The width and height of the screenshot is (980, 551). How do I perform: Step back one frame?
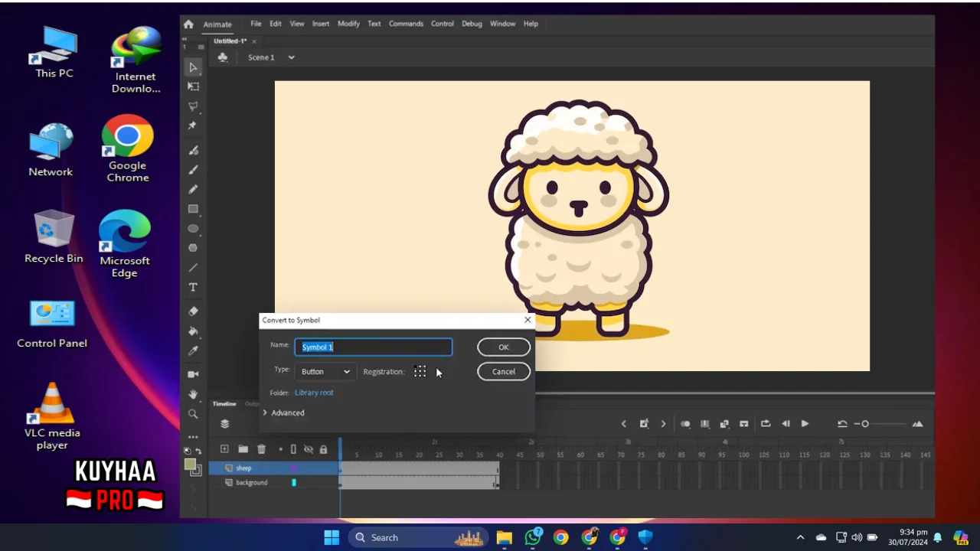(x=786, y=423)
